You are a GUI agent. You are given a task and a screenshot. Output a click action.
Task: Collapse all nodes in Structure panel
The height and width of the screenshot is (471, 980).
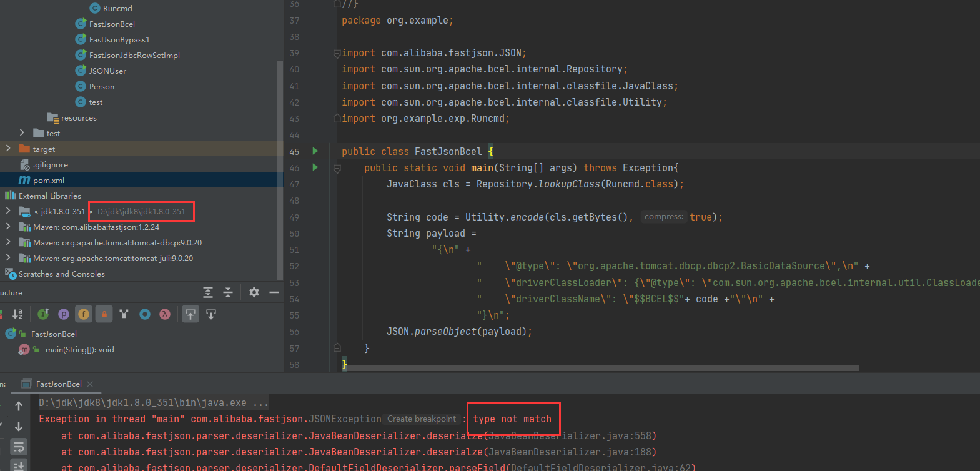[228, 292]
